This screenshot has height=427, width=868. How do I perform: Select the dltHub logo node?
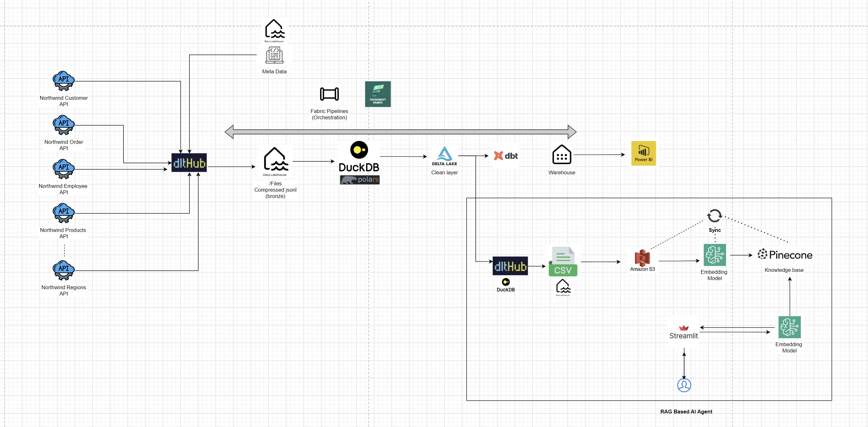point(189,163)
